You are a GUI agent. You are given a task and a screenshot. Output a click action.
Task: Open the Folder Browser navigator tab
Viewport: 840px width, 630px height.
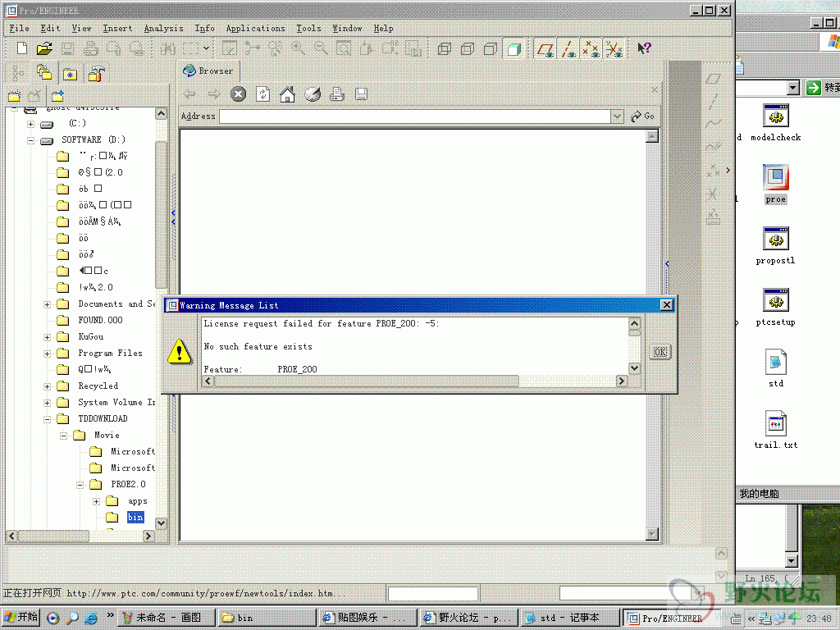tap(44, 72)
